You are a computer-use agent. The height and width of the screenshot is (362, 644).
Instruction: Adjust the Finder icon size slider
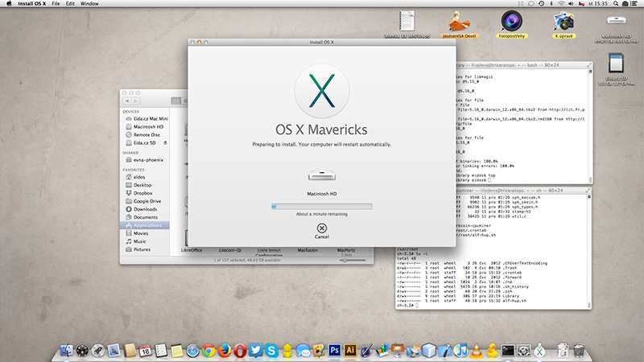(x=353, y=260)
